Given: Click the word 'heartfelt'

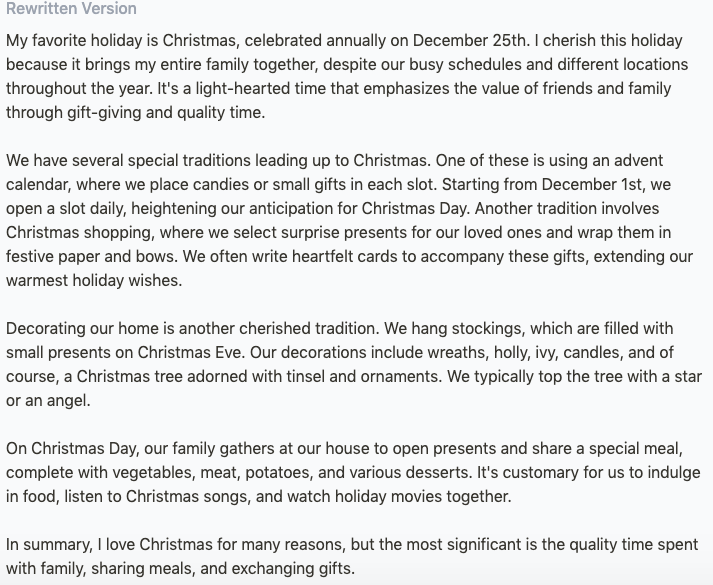Looking at the screenshot, I should click(x=322, y=256).
